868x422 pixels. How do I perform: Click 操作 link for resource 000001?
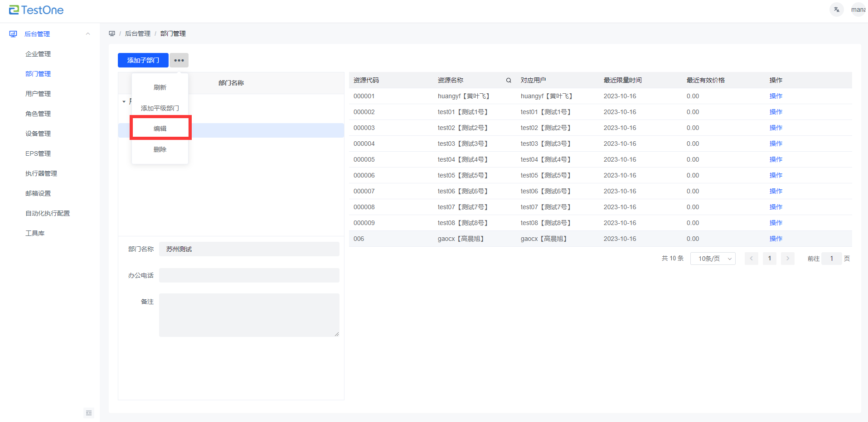[776, 96]
